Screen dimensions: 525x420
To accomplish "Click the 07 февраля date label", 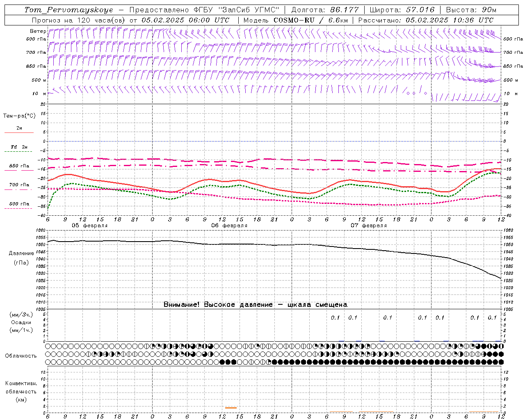I will point(369,226).
